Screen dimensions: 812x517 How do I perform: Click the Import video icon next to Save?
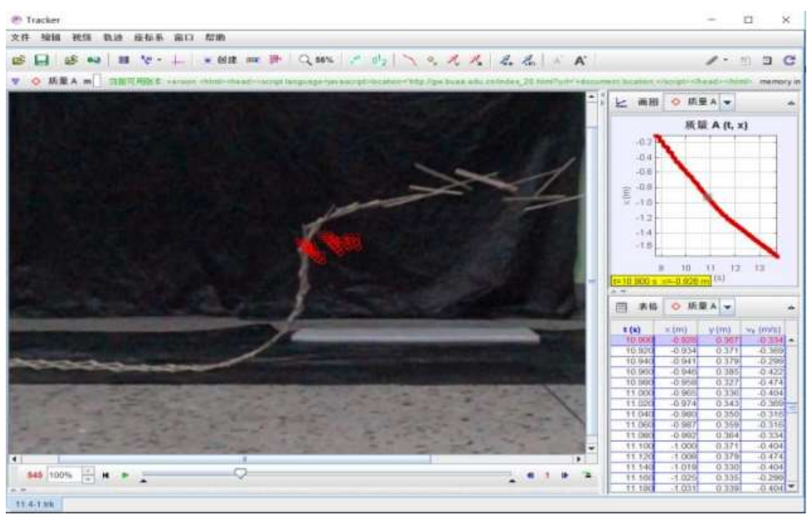(71, 60)
